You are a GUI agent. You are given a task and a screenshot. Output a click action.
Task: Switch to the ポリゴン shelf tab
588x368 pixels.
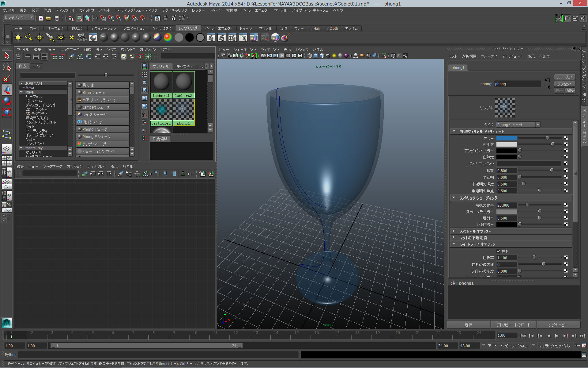click(77, 28)
